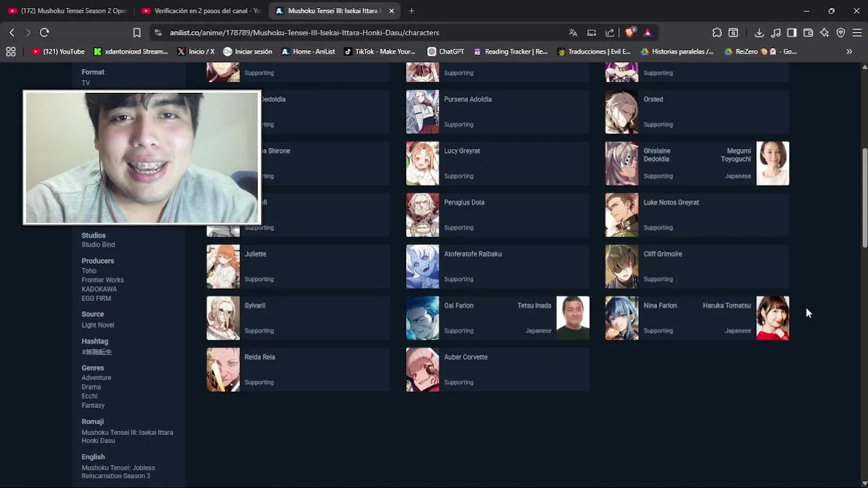
Task: Open Atoferatofe Raibaku character portrait
Action: pos(422,266)
